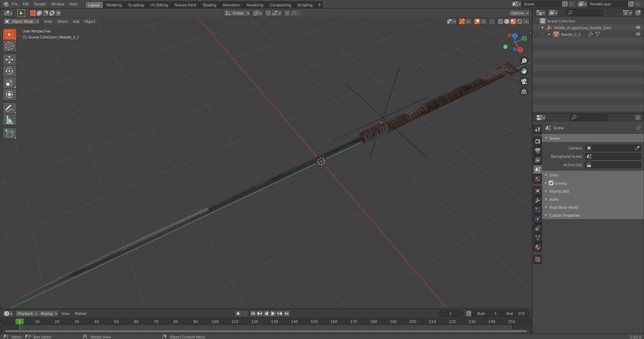The height and width of the screenshot is (339, 644).
Task: Click the pan view hand icon
Action: [524, 71]
